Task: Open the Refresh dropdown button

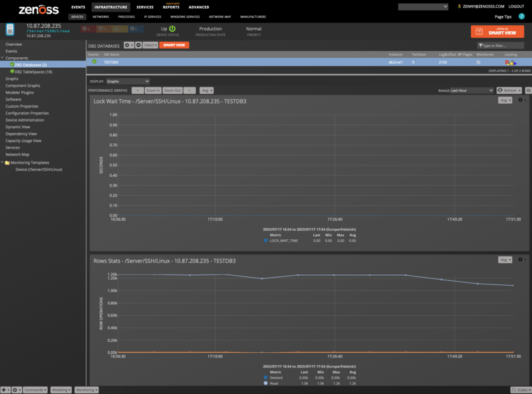Action: point(509,90)
